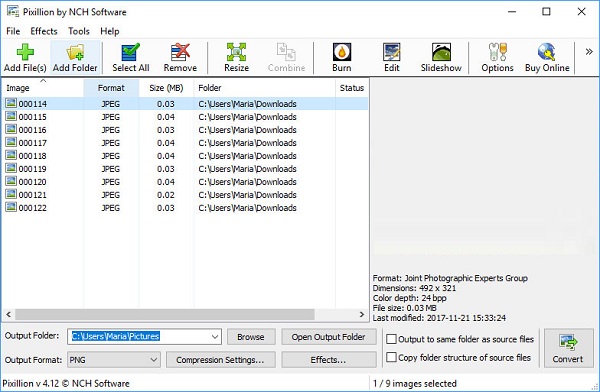Viewport: 600px width, 392px height.
Task: Click the Convert button
Action: 568,348
